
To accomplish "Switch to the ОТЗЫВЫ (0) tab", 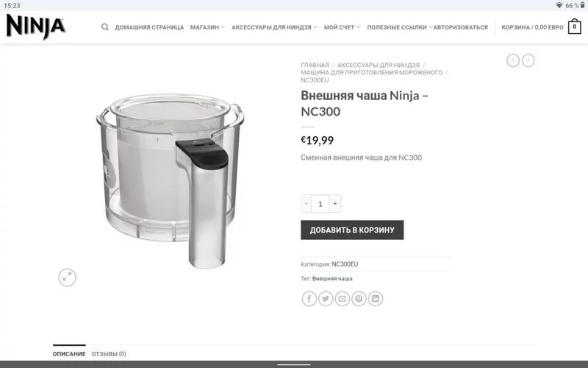I will pos(109,354).
